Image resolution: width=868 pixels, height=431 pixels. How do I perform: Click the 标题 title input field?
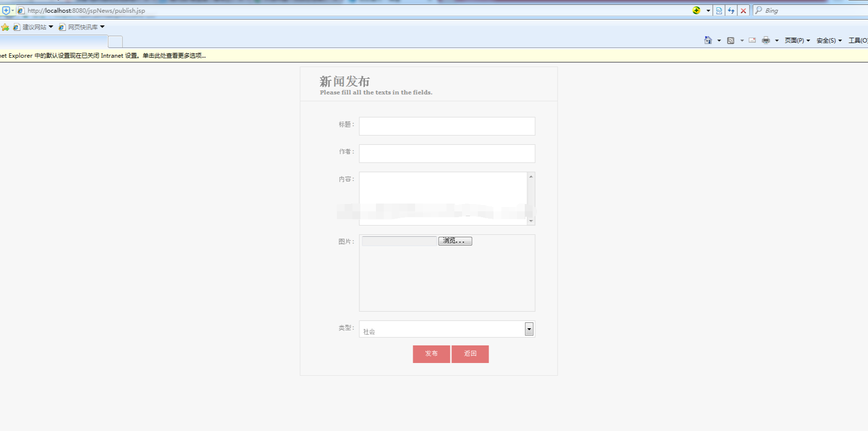[447, 126]
